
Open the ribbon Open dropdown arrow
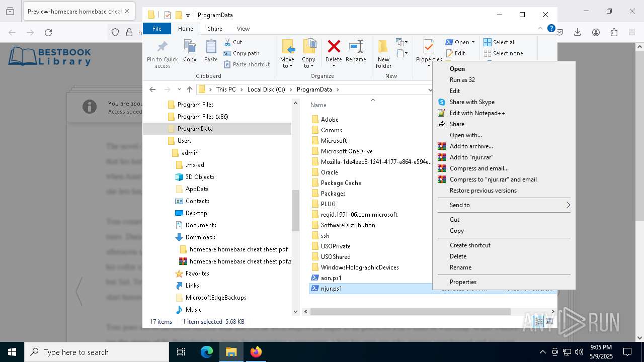pyautogui.click(x=473, y=42)
